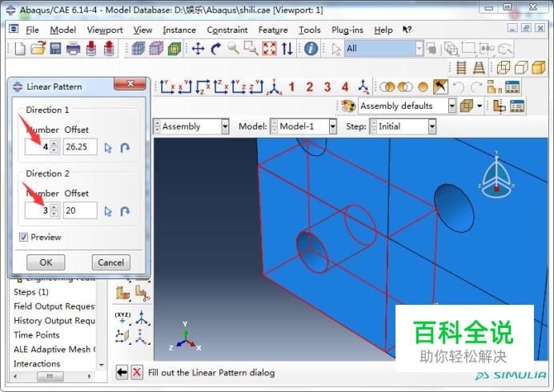Image resolution: width=554 pixels, height=392 pixels.
Task: Click the model tree horizontal scrollbar
Action: (x=52, y=377)
